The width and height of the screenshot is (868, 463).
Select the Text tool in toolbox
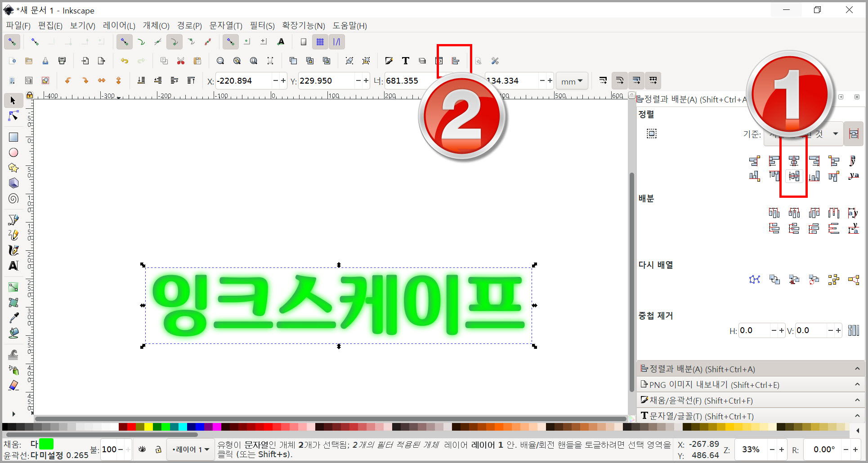13,266
